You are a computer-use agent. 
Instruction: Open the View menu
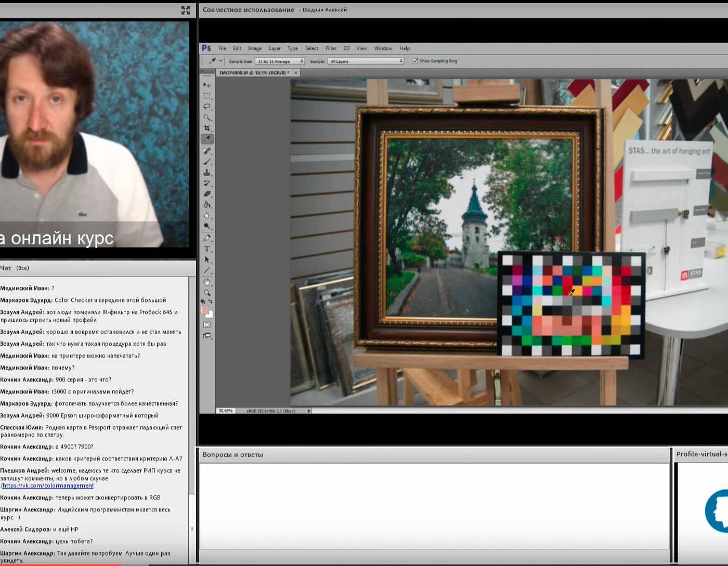coord(361,48)
